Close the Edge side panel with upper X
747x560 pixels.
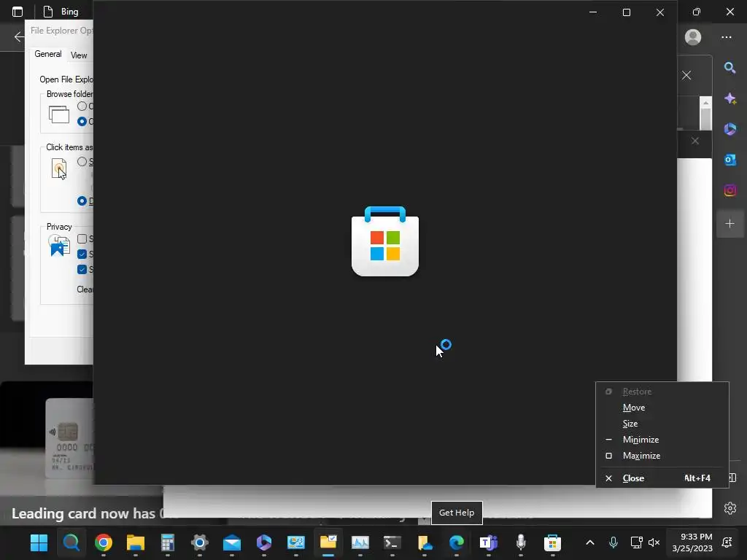[686, 75]
